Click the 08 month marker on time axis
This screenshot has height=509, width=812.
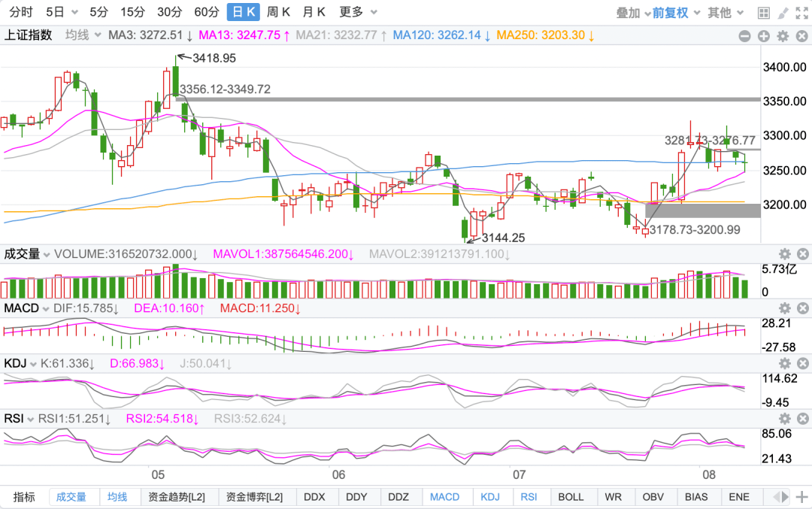point(708,475)
